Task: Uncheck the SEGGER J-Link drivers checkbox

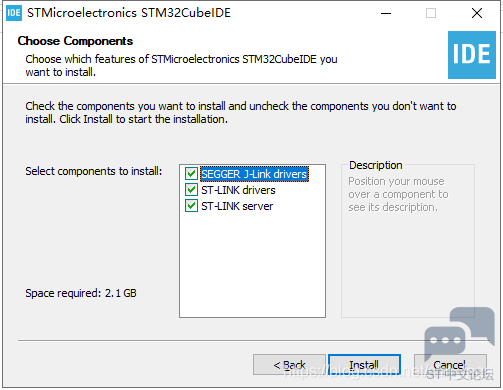Action: (191, 174)
